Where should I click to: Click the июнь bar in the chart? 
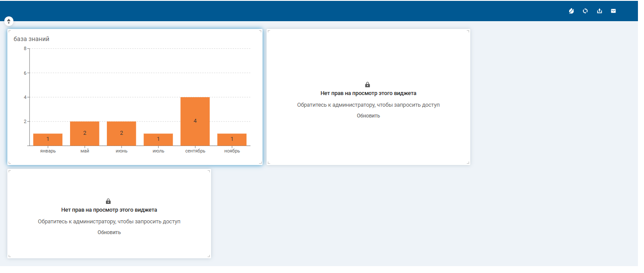tap(122, 133)
